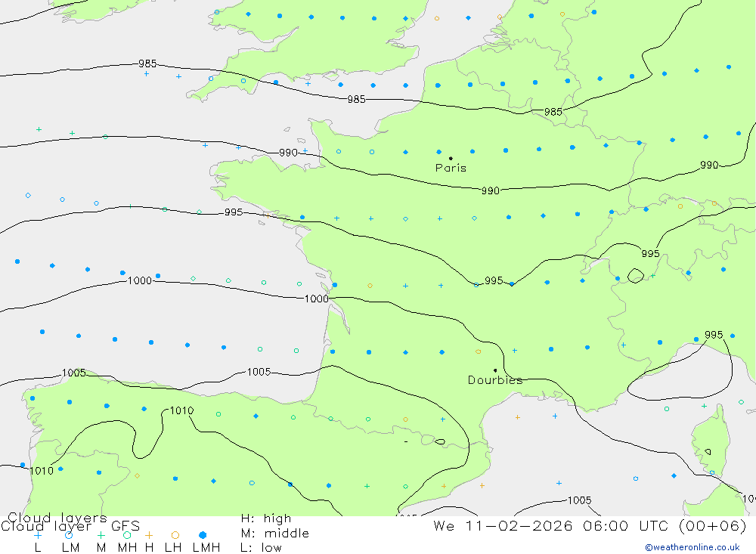The height and width of the screenshot is (554, 756).
Task: Click the 'GFS' model label
Action: pos(125,526)
